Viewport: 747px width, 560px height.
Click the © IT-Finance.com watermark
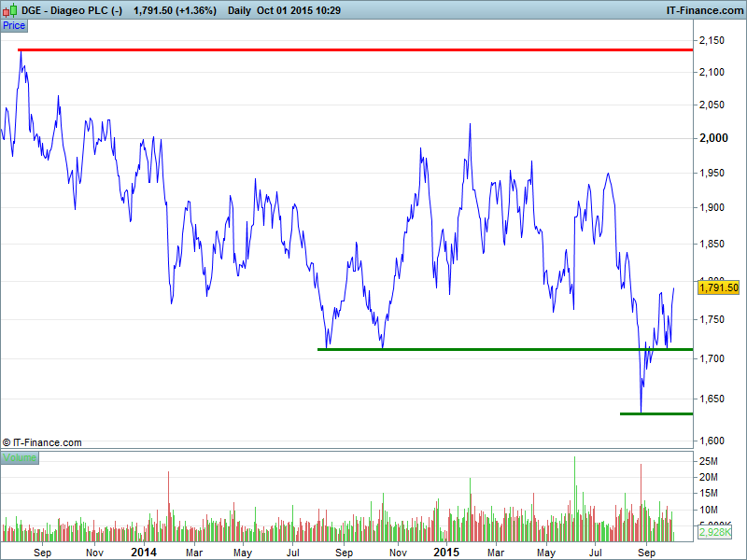(43, 442)
